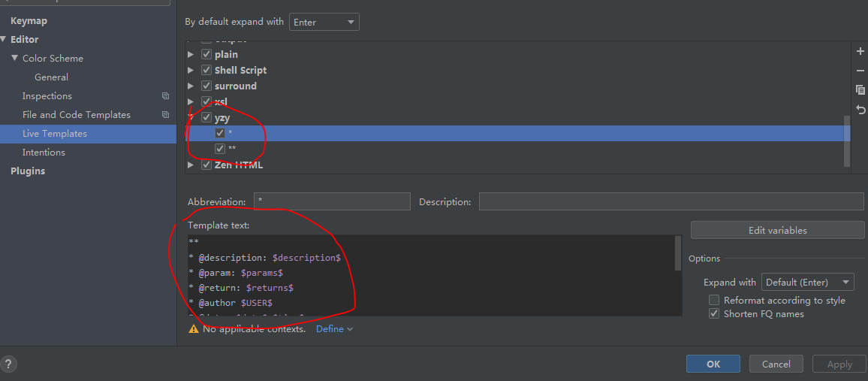Collapse the Color Scheme tree node

14,58
